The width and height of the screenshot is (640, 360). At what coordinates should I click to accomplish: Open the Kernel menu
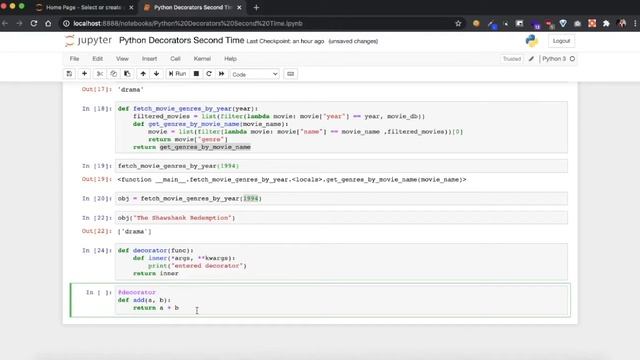pyautogui.click(x=202, y=59)
